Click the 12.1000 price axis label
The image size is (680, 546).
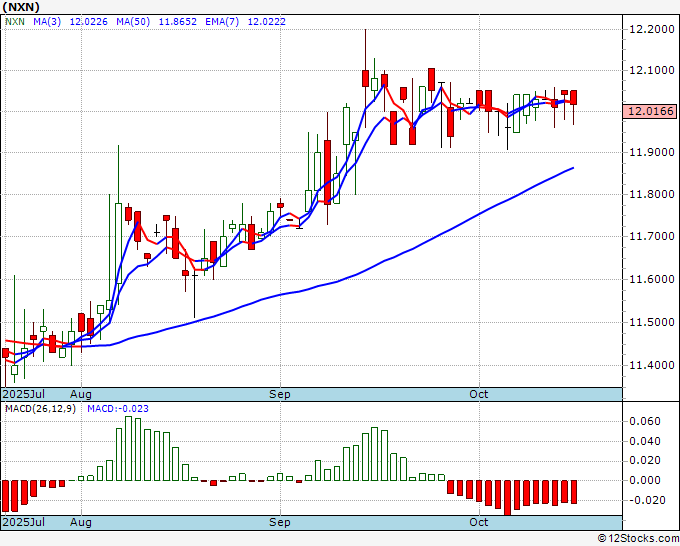click(x=651, y=70)
